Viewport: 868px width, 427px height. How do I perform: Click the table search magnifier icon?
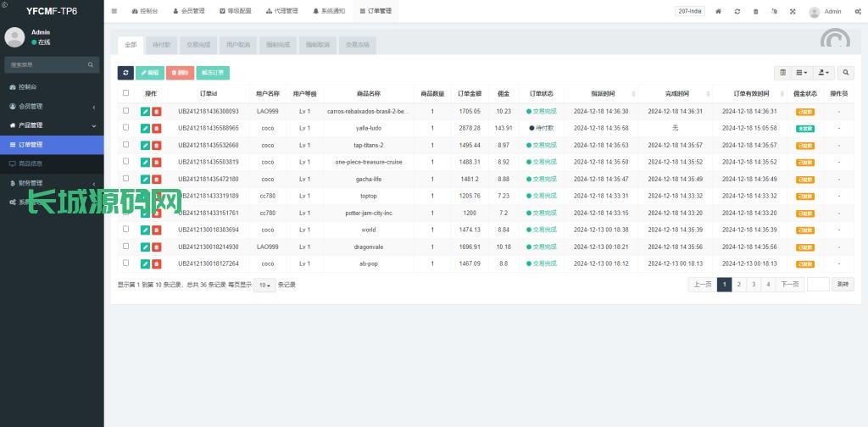847,73
